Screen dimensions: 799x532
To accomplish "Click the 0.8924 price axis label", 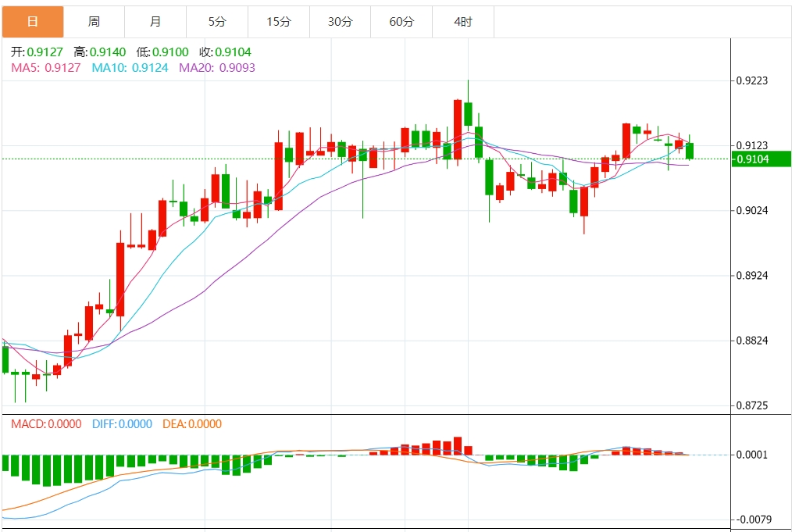I will [752, 276].
